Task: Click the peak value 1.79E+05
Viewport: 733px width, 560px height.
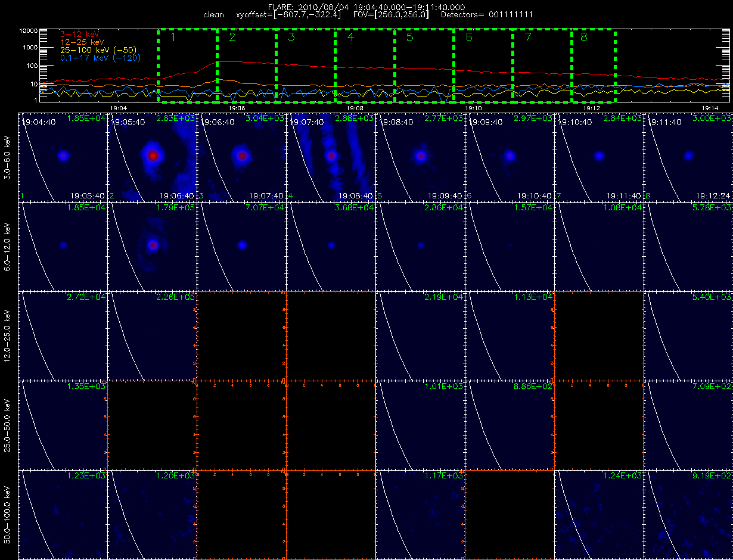Action: point(175,207)
